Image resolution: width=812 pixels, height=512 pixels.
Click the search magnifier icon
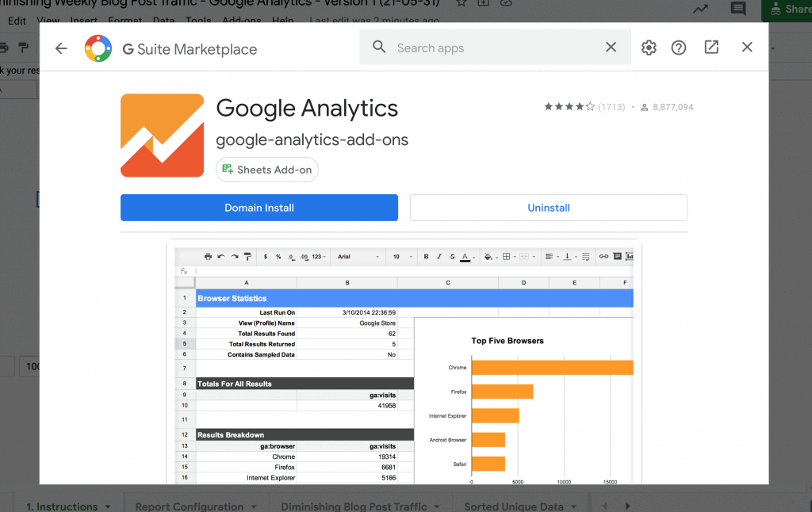379,47
